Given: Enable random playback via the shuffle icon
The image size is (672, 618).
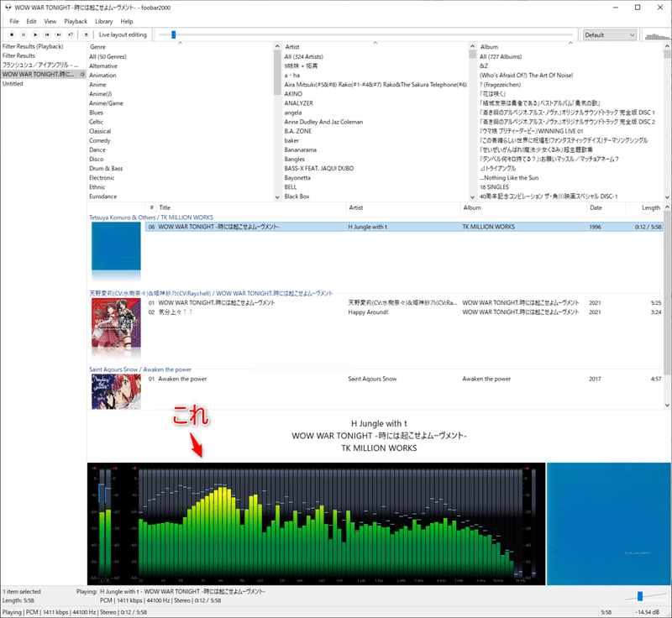Looking at the screenshot, I should (x=69, y=34).
